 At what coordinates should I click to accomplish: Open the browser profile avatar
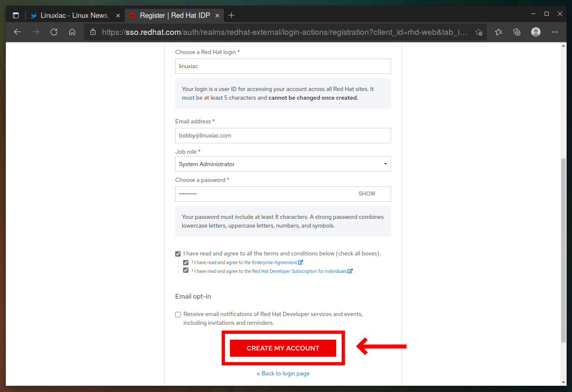pyautogui.click(x=536, y=32)
